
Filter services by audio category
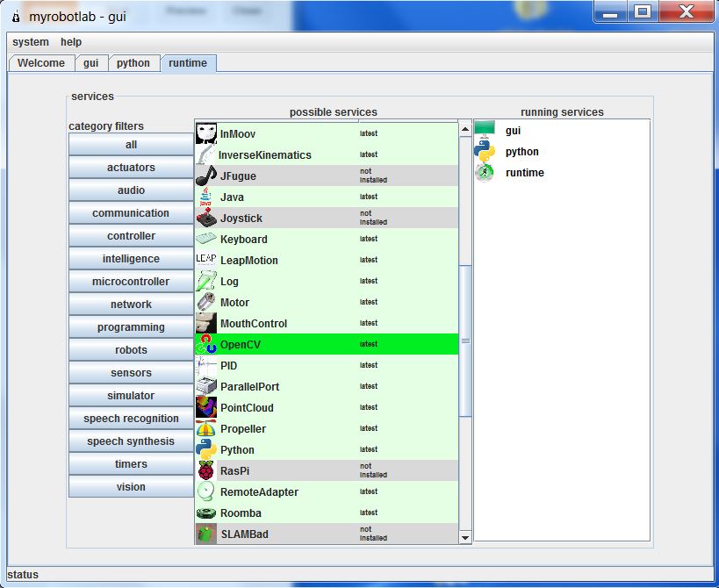click(131, 190)
